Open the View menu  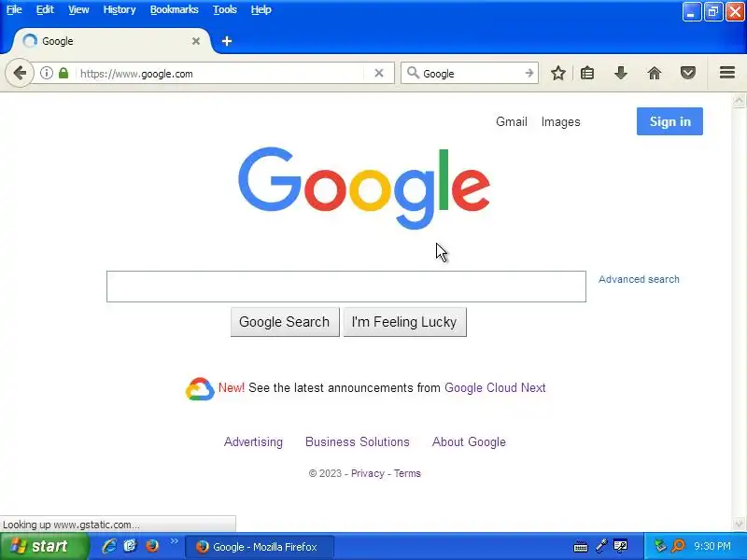pos(78,9)
